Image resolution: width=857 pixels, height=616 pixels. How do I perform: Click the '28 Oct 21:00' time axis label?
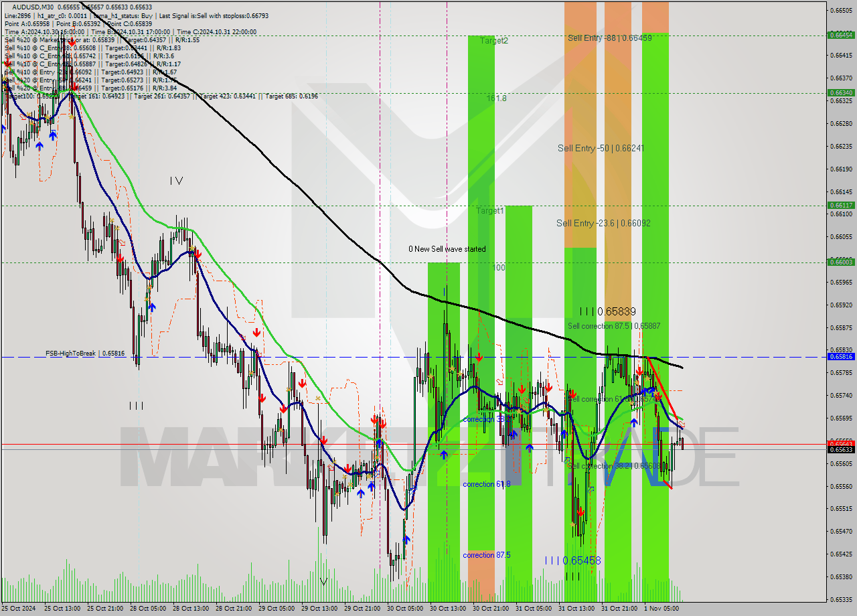(x=234, y=609)
